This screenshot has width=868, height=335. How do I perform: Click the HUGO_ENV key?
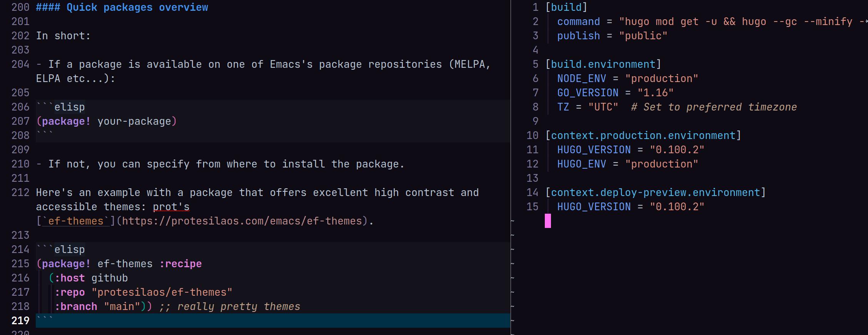(581, 164)
